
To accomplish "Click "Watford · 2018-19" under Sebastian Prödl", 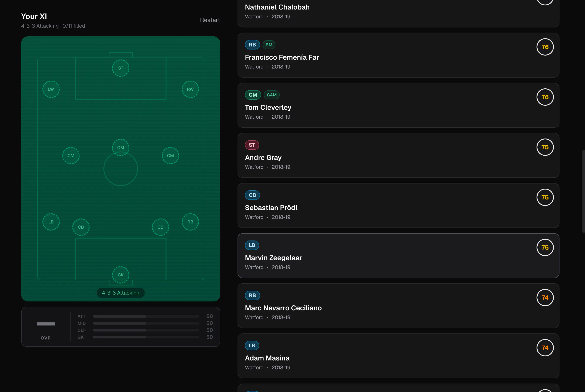I will point(267,217).
